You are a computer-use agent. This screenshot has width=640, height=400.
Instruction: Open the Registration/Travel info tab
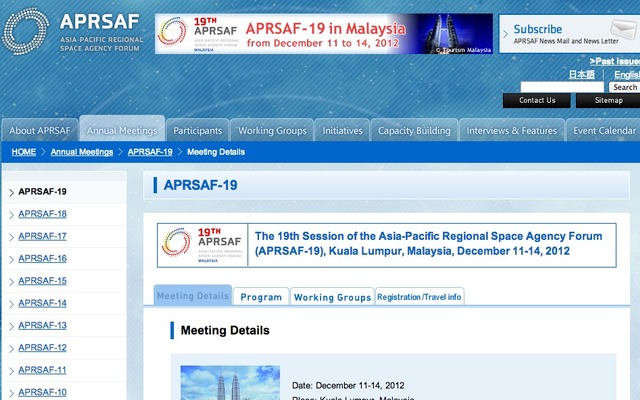(419, 297)
